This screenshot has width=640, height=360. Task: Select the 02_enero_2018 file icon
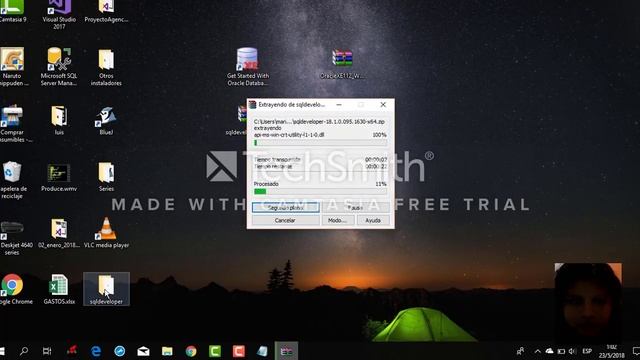click(x=59, y=233)
